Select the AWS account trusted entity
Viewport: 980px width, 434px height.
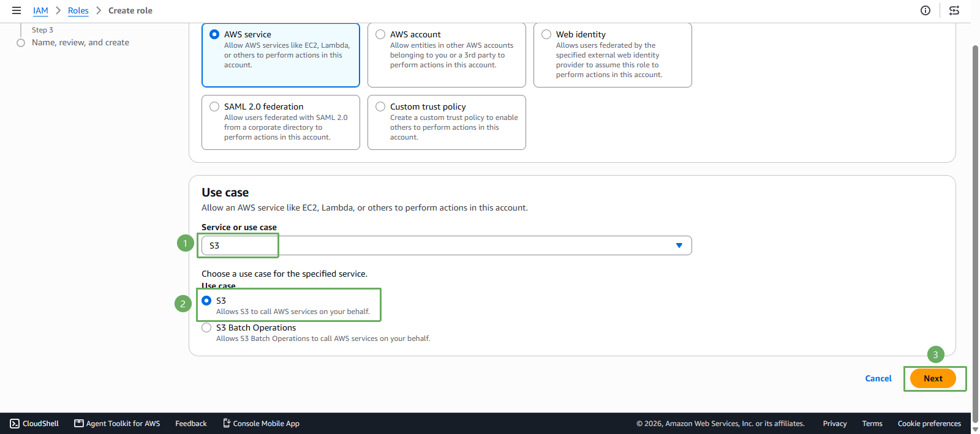click(447, 55)
